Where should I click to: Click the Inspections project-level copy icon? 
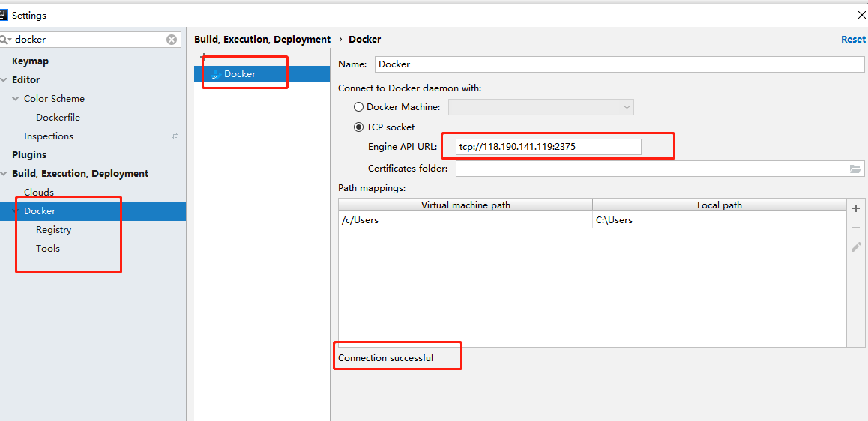click(175, 136)
